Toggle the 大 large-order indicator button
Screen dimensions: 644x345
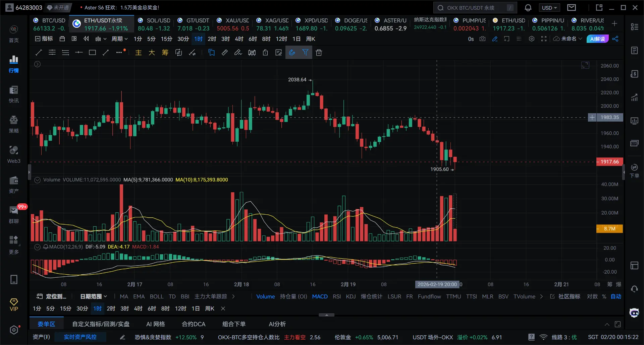click(152, 52)
